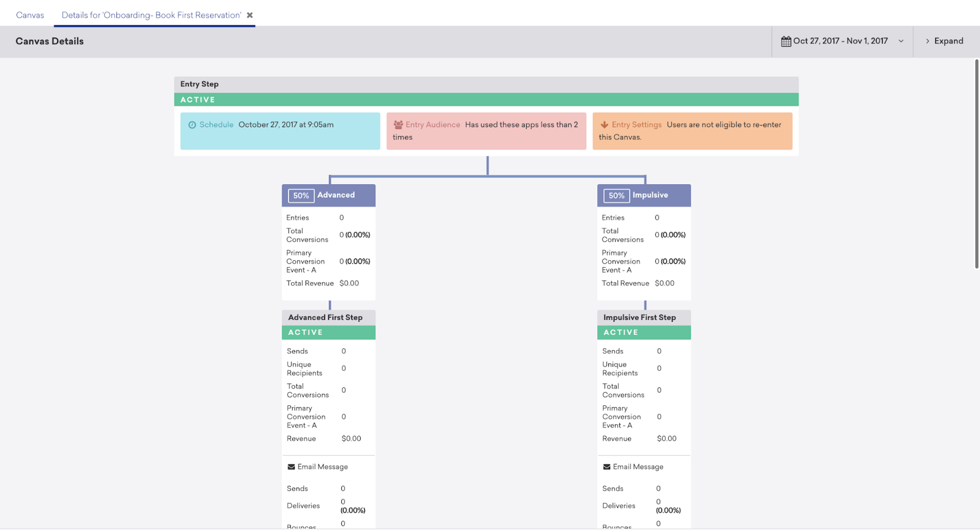
Task: Click the 50% badge on Advanced variant
Action: [301, 196]
